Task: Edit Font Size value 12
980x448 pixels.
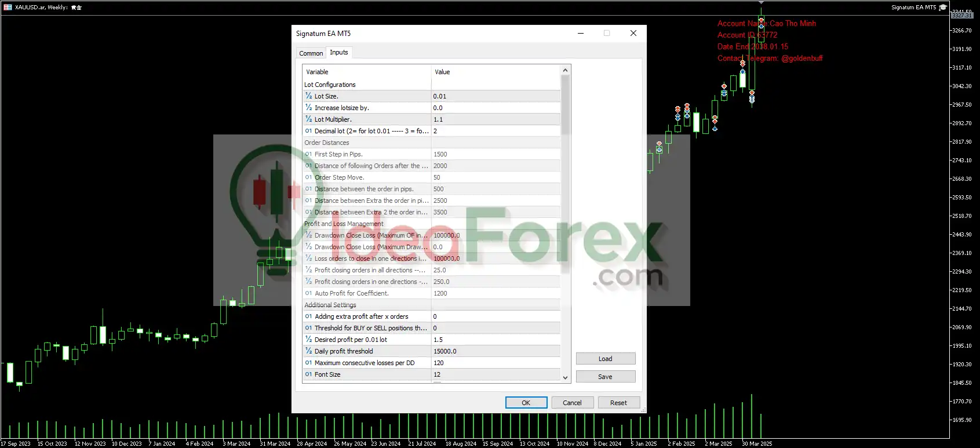Action: [x=496, y=374]
